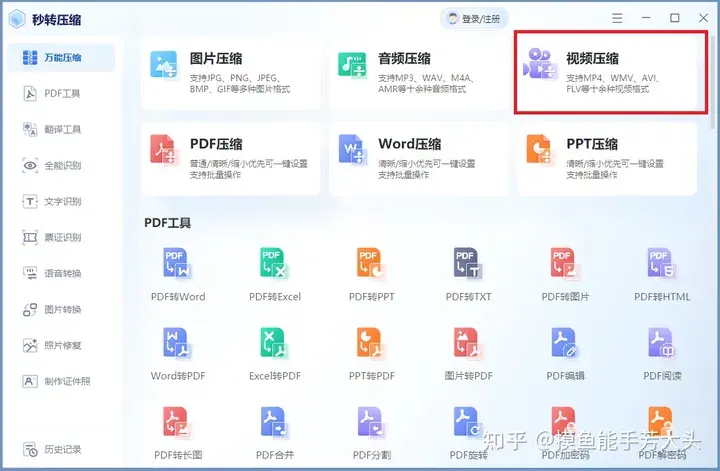
Task: Launch the PDF转图片 tool
Action: tap(565, 275)
